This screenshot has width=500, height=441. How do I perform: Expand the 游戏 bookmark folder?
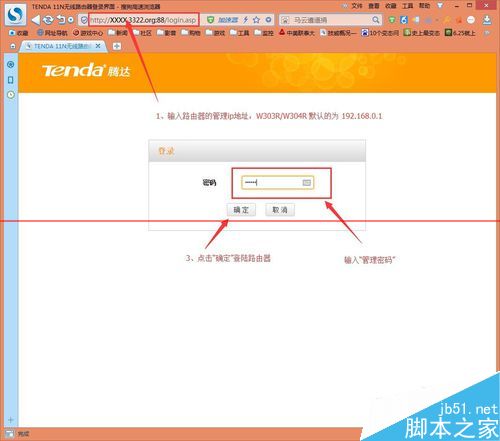(x=215, y=33)
